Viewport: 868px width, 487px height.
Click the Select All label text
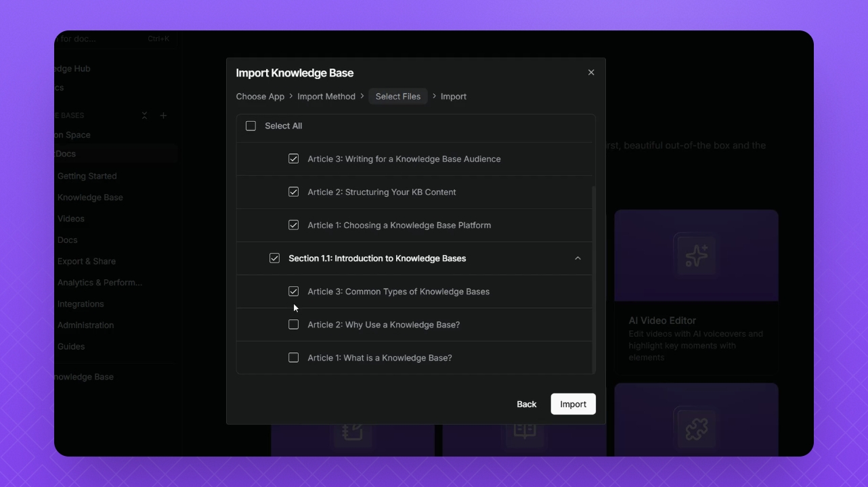coord(284,126)
